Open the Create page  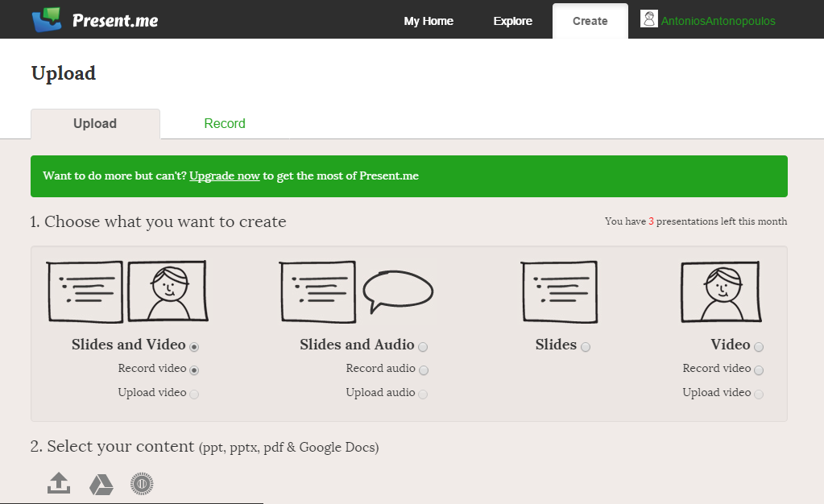point(589,21)
